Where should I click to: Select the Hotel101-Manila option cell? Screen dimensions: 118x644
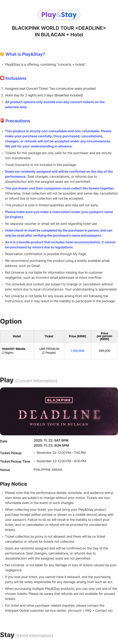[x=17, y=351]
